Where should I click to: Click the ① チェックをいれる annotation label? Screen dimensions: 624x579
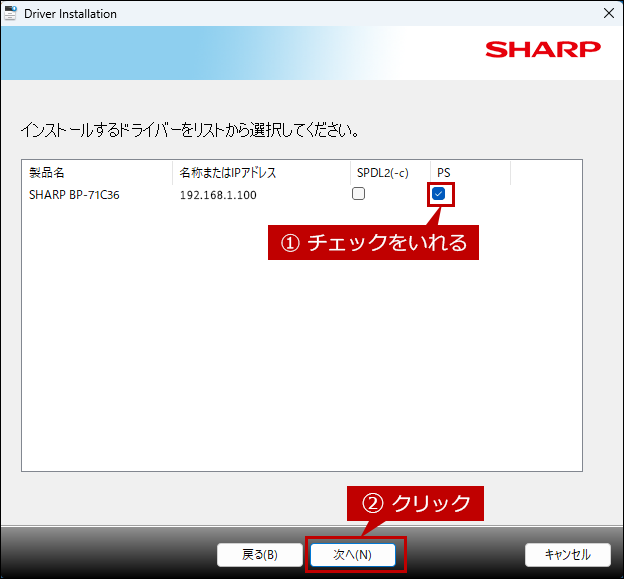coord(373,243)
